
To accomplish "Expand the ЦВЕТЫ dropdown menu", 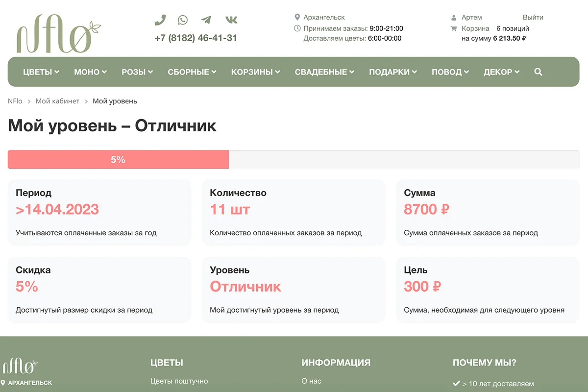I will click(x=41, y=72).
